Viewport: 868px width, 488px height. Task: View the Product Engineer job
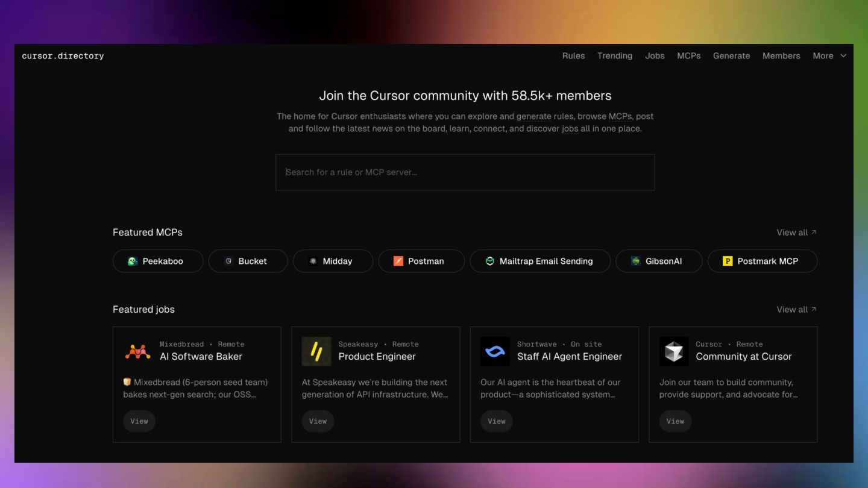[x=318, y=421]
